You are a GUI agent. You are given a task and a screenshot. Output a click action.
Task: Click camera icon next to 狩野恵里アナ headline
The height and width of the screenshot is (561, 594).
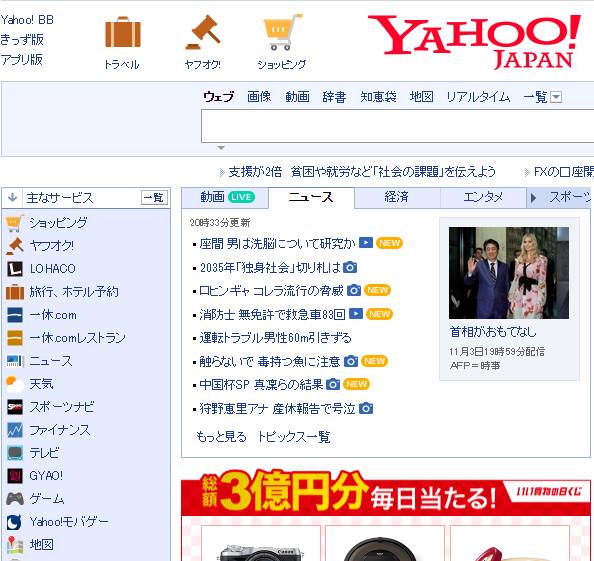click(x=366, y=408)
